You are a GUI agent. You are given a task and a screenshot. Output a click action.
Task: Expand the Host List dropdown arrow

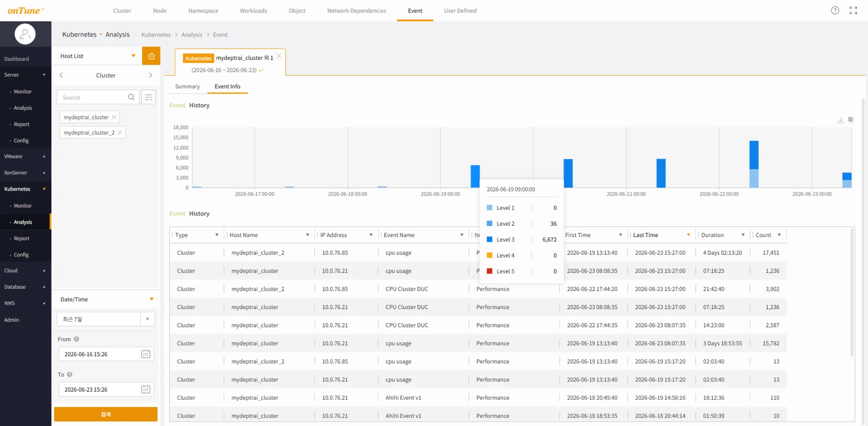(x=133, y=56)
